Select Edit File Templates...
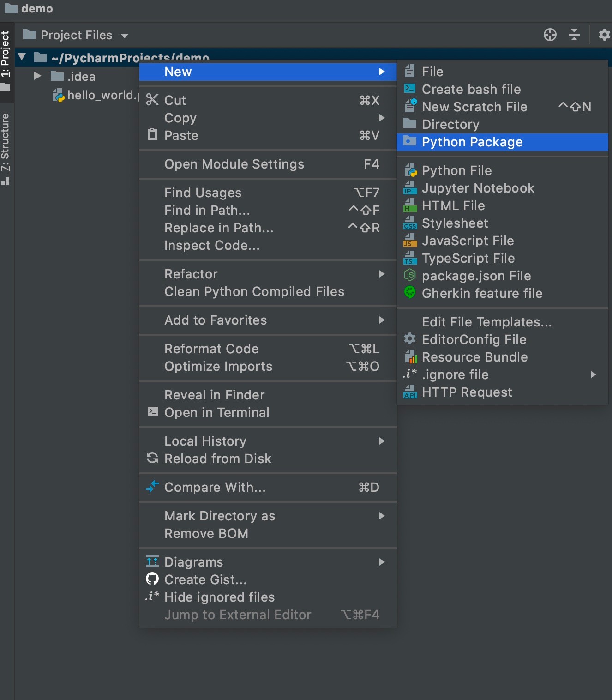 tap(503, 322)
